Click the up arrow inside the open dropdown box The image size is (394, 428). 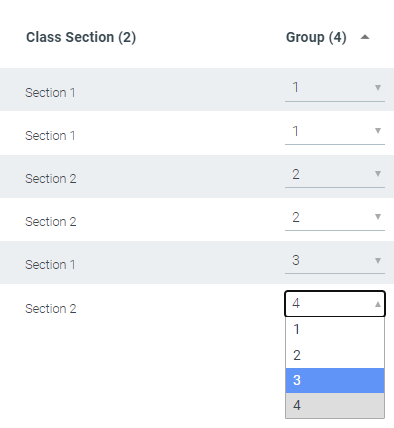(378, 304)
